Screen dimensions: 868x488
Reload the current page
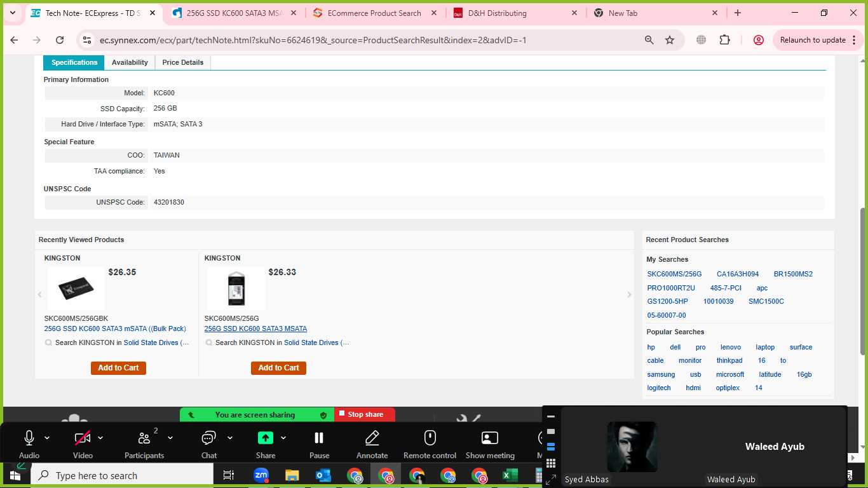click(x=60, y=40)
